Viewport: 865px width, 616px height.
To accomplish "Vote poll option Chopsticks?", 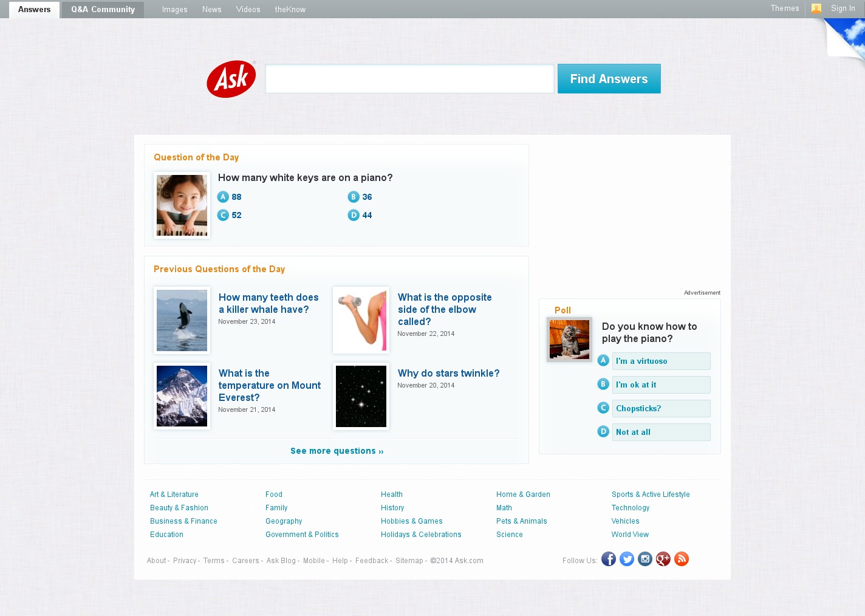I will pos(661,408).
